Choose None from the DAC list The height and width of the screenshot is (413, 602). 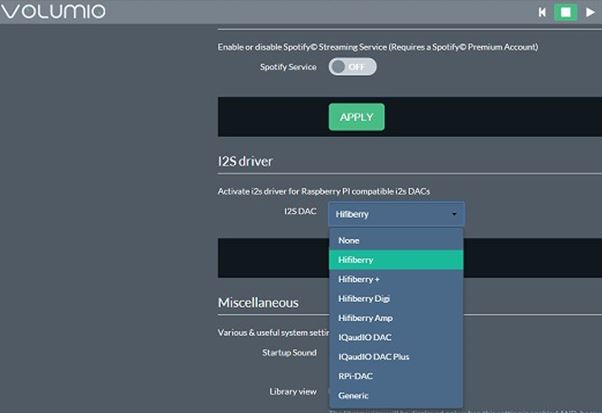pos(396,240)
